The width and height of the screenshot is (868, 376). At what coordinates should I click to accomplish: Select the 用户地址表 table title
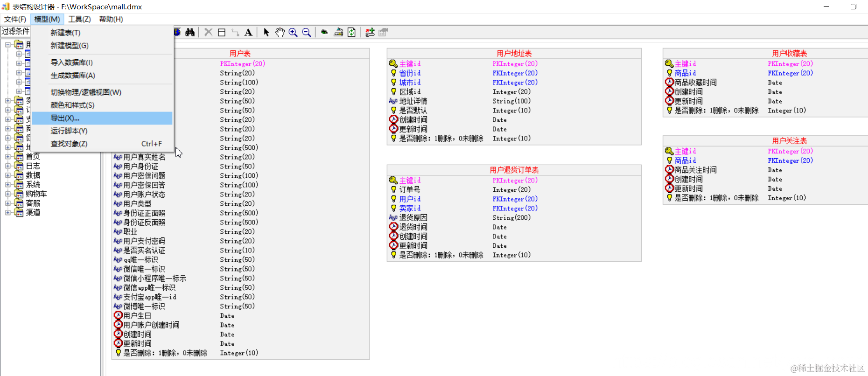(x=514, y=53)
